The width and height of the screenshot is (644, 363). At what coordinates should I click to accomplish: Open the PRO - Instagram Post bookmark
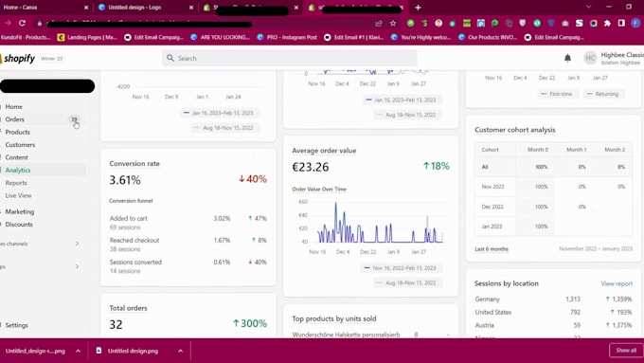(287, 37)
